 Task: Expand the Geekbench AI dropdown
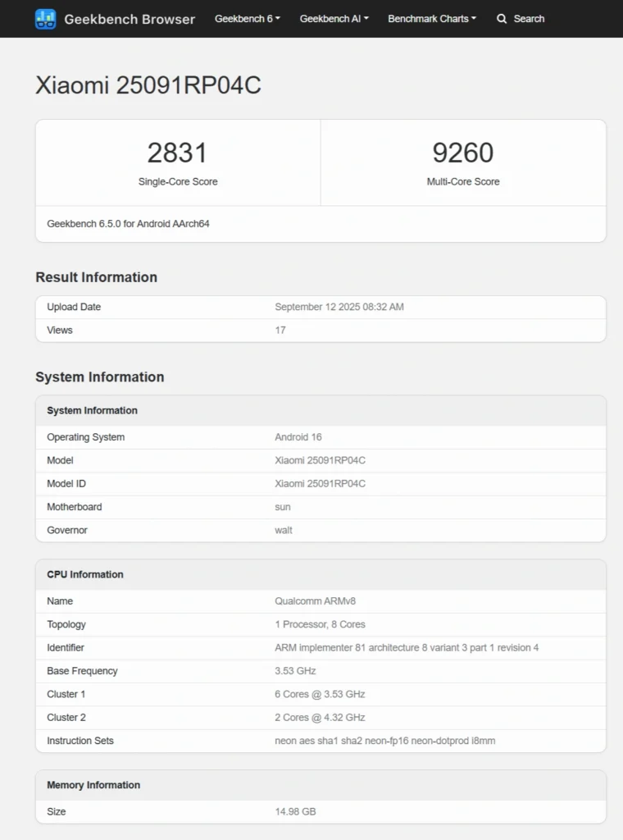point(334,19)
